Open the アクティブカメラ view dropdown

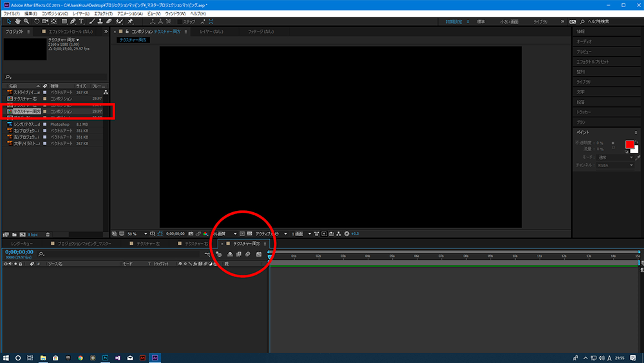point(271,233)
